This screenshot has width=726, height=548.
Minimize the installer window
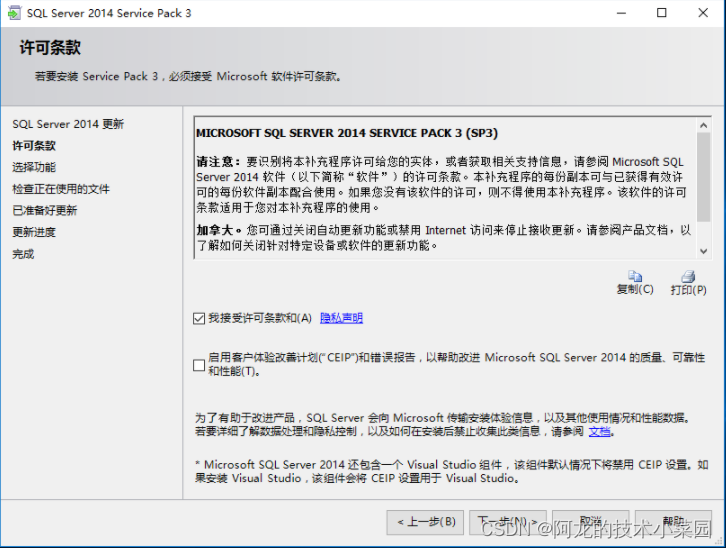621,13
